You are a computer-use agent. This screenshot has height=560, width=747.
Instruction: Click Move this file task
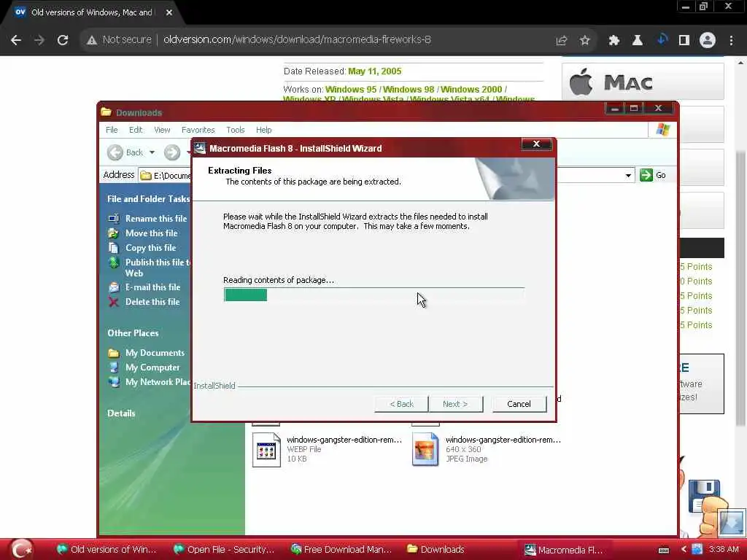click(x=152, y=233)
